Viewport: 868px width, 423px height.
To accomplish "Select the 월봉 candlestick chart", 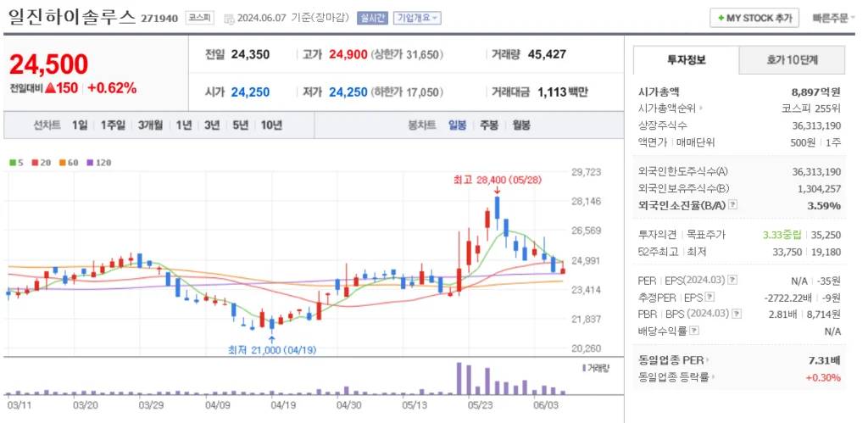I will (521, 125).
